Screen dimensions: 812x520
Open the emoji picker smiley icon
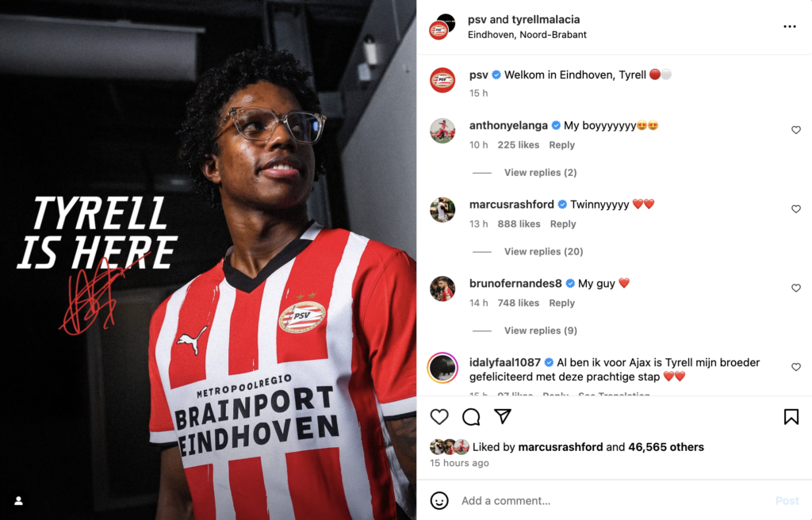pos(439,500)
